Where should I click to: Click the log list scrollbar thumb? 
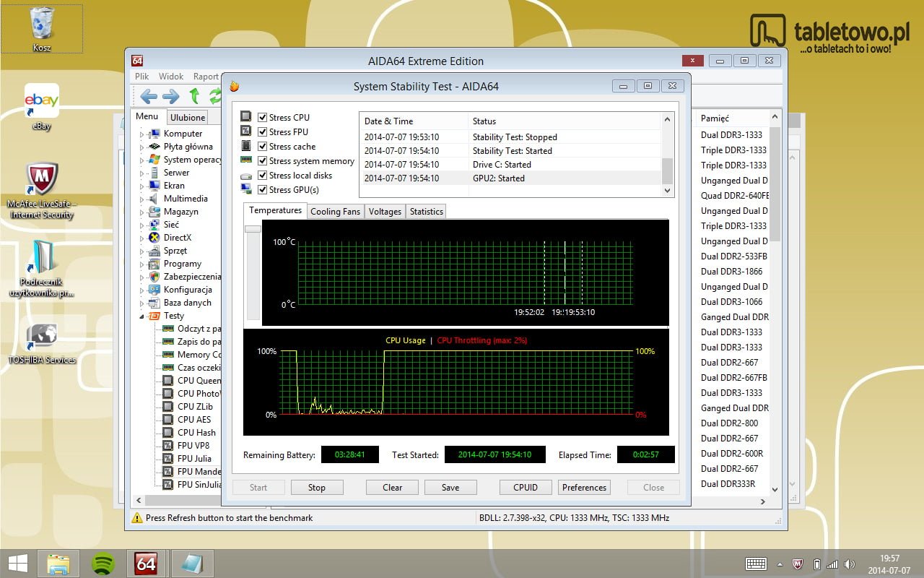(x=667, y=171)
